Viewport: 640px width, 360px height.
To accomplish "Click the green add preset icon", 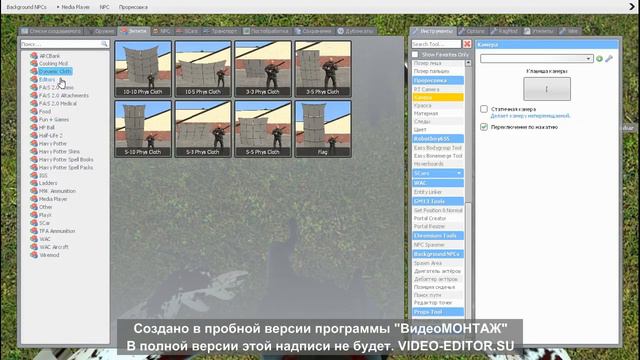I will (599, 59).
